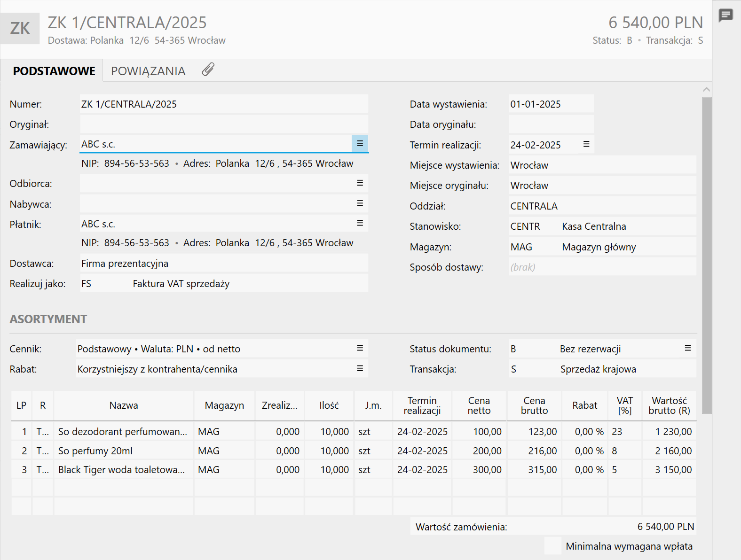Open the Zamawiający selection list icon
This screenshot has height=560, width=741.
[x=360, y=144]
